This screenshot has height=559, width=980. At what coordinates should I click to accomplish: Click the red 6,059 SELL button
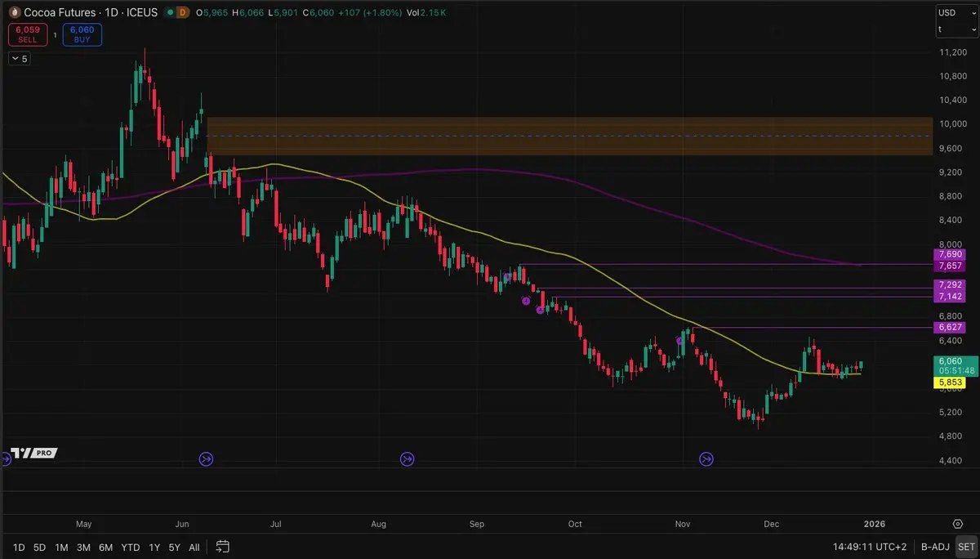(x=28, y=34)
